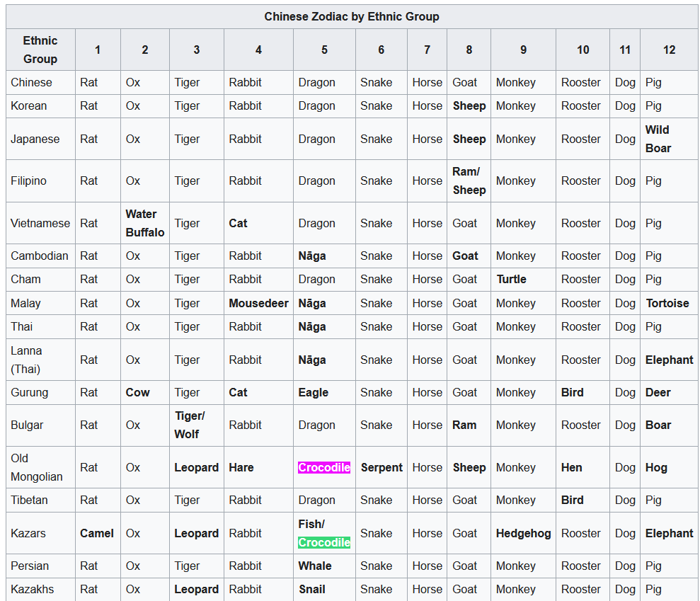Viewport: 700px width, 601px height.
Task: Click the 'Kazars' row label
Action: click(28, 533)
